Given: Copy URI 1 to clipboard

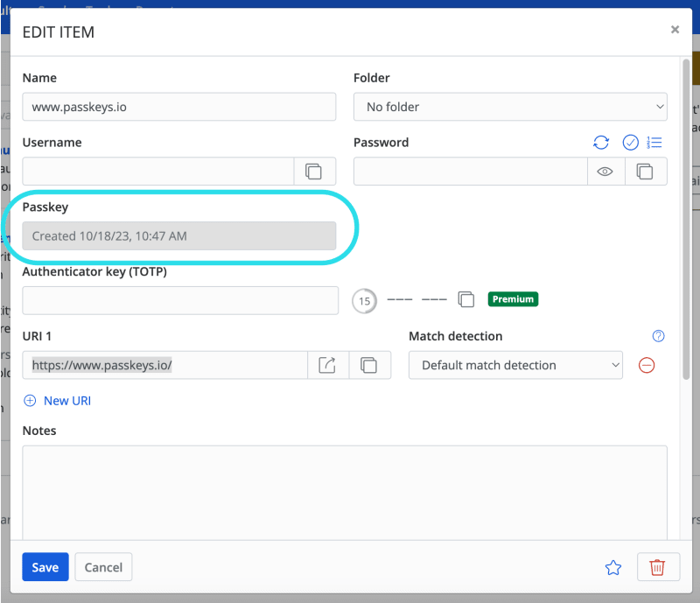Looking at the screenshot, I should click(369, 365).
